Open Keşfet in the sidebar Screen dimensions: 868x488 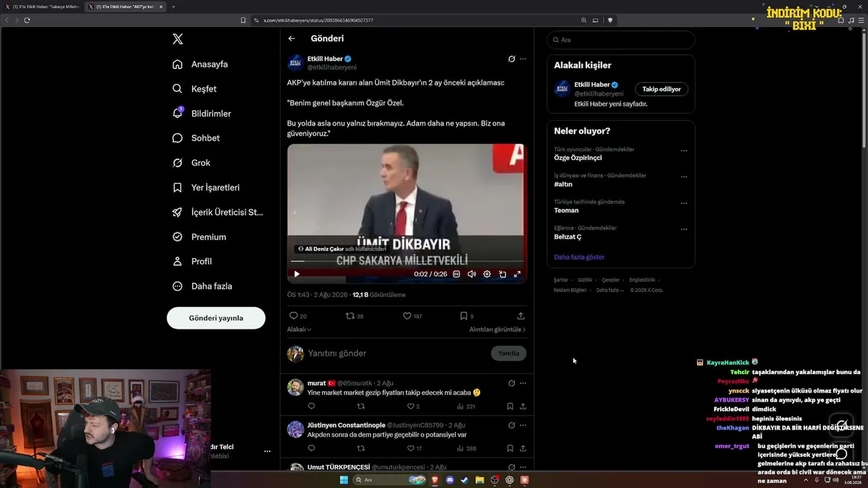[x=195, y=89]
